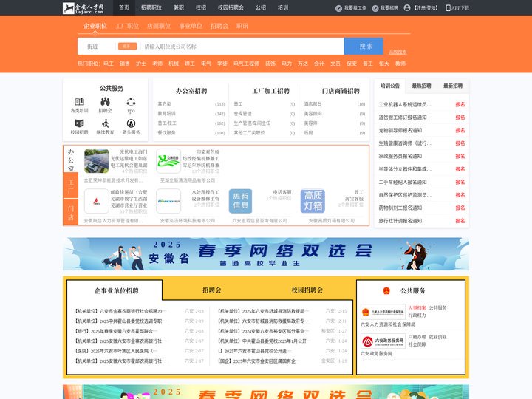532x399 pixels.
Task: Open the 猎头服务 icon
Action: [x=131, y=123]
